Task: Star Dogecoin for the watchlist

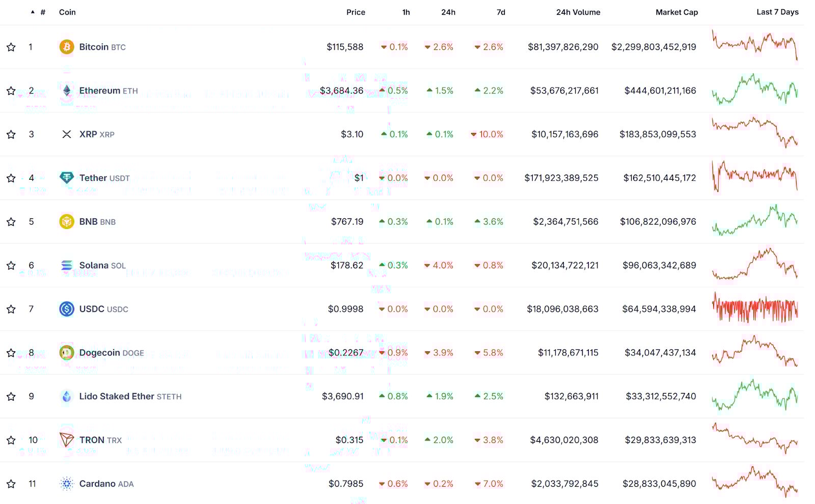Action: pyautogui.click(x=11, y=353)
